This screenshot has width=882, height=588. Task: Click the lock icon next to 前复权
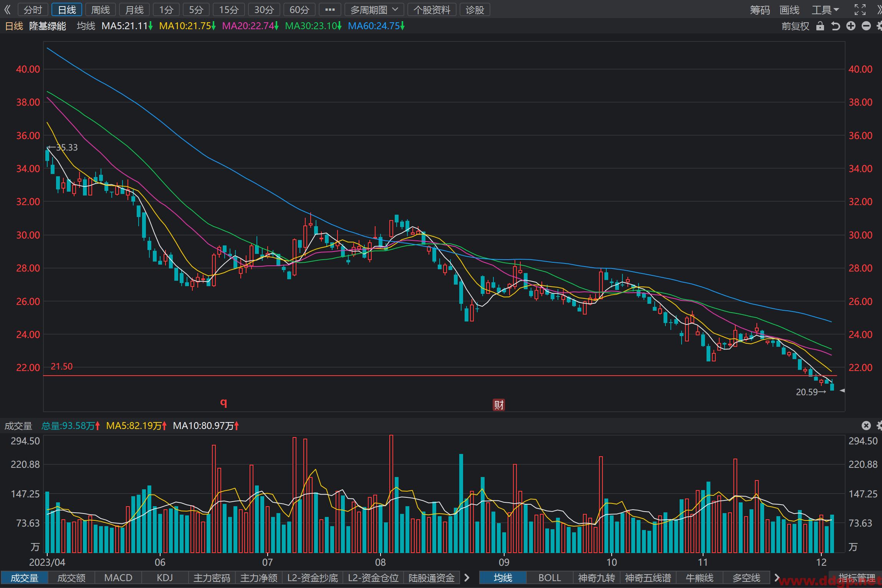[x=820, y=26]
